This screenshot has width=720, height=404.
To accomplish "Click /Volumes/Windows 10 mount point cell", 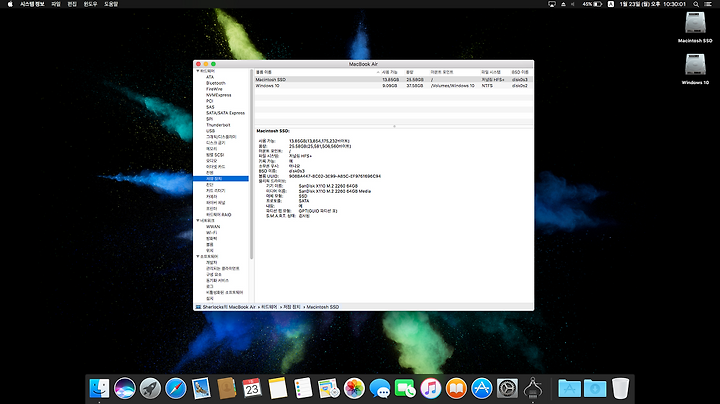I will 453,85.
